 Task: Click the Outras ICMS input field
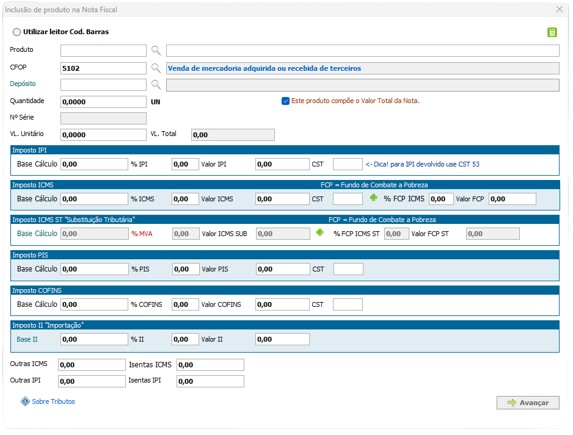(x=92, y=365)
